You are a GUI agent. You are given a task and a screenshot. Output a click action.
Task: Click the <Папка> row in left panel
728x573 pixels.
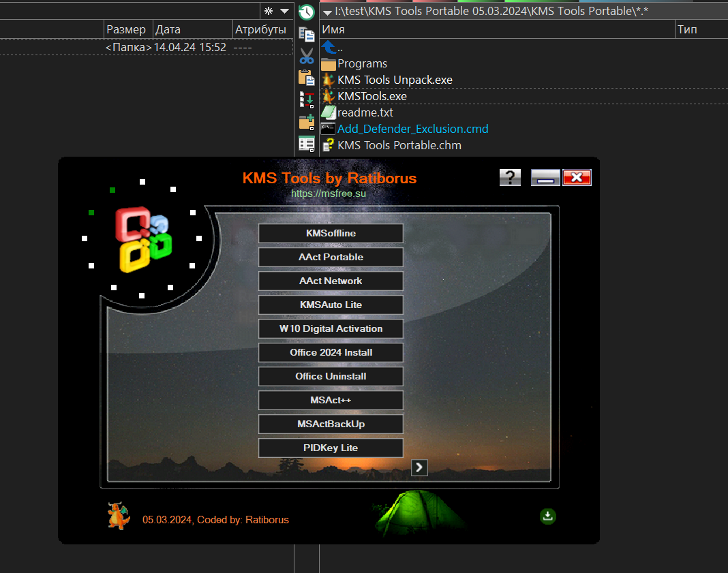pos(147,47)
